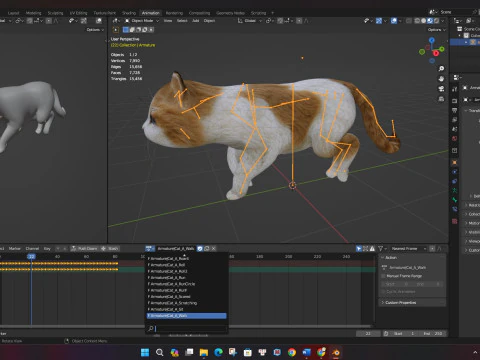This screenshot has width=480, height=360.
Task: Open the viewport shading options dropdown
Action: click(443, 21)
